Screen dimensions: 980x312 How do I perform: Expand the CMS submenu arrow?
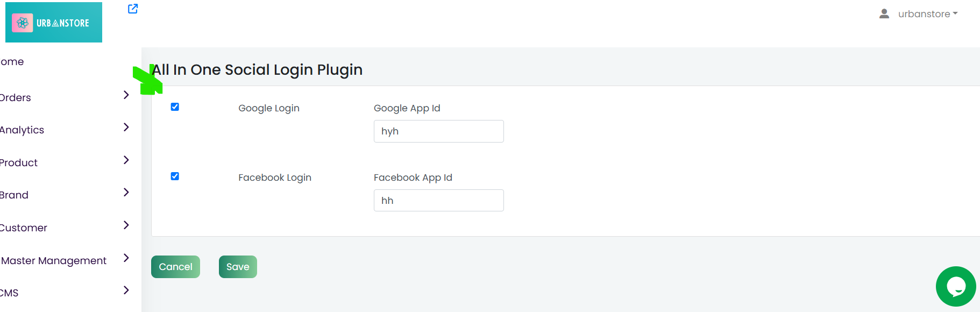[126, 290]
